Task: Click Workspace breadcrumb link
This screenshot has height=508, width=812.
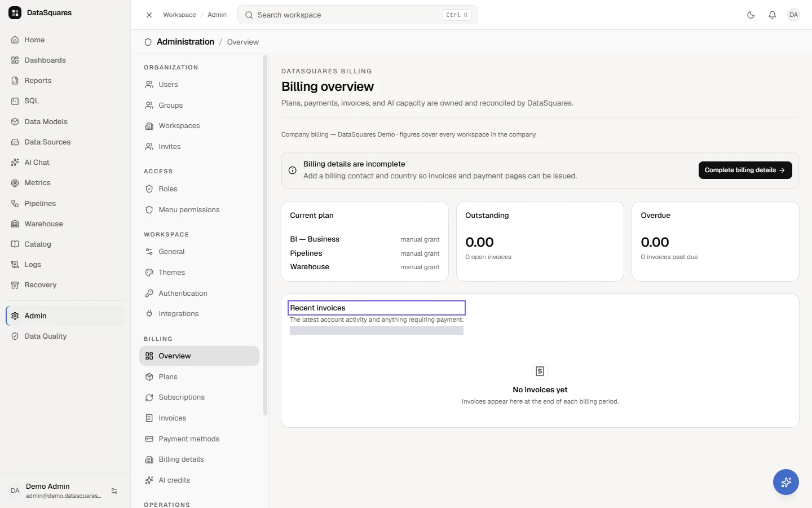Action: coord(179,15)
